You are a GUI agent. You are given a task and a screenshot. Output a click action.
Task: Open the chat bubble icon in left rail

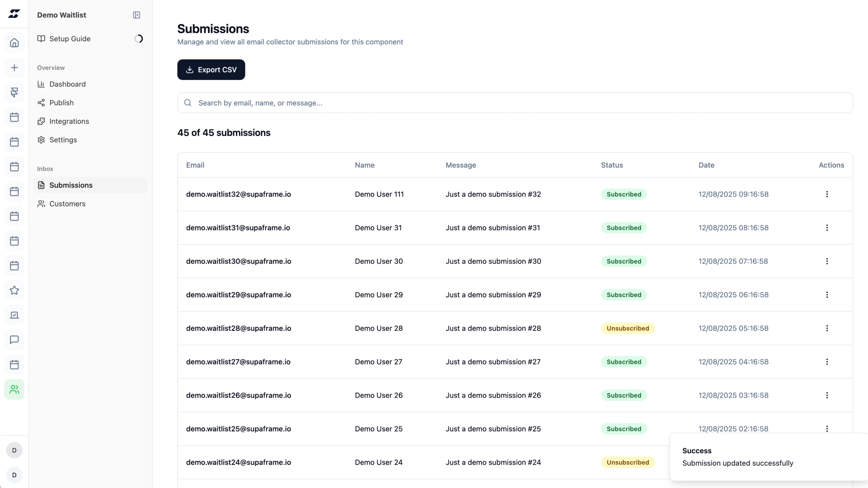(x=14, y=340)
